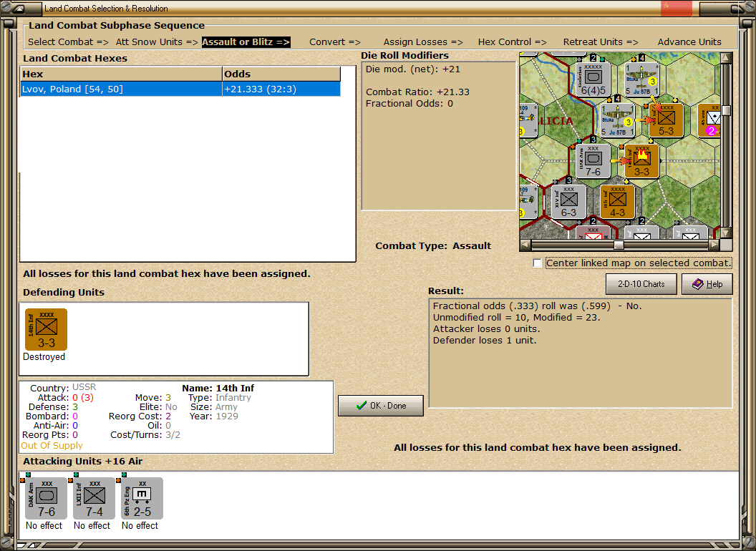Click the XIV Inf 6-3 counter on map
The image size is (756, 551).
(x=568, y=201)
